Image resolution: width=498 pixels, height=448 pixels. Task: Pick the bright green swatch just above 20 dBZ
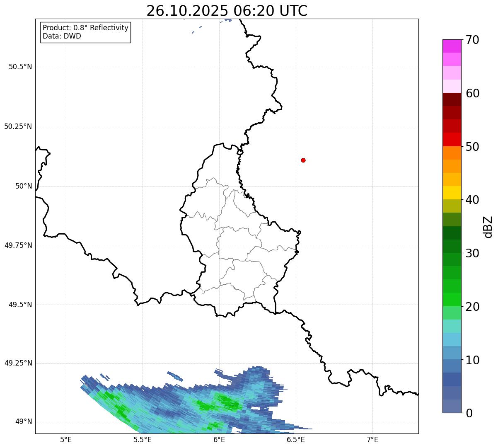(x=452, y=299)
